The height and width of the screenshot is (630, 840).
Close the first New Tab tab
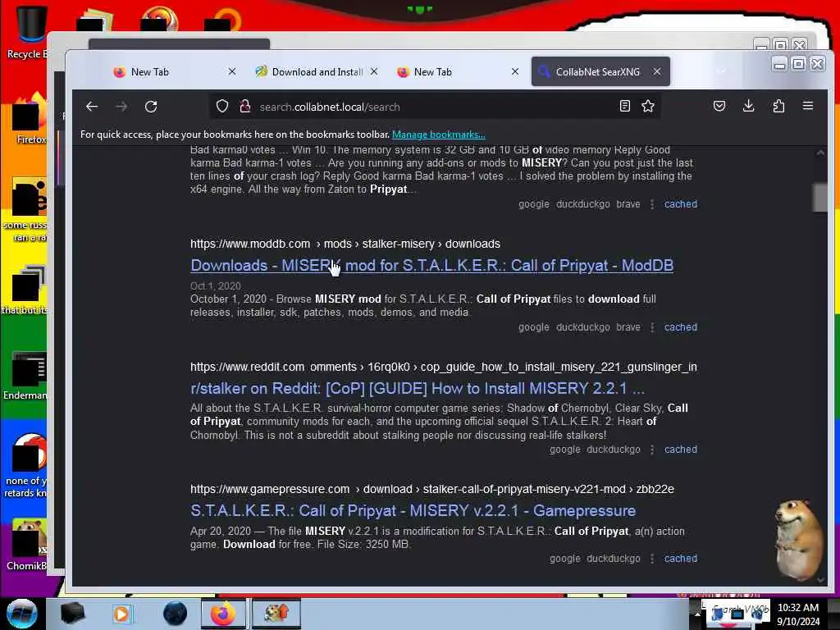232,71
